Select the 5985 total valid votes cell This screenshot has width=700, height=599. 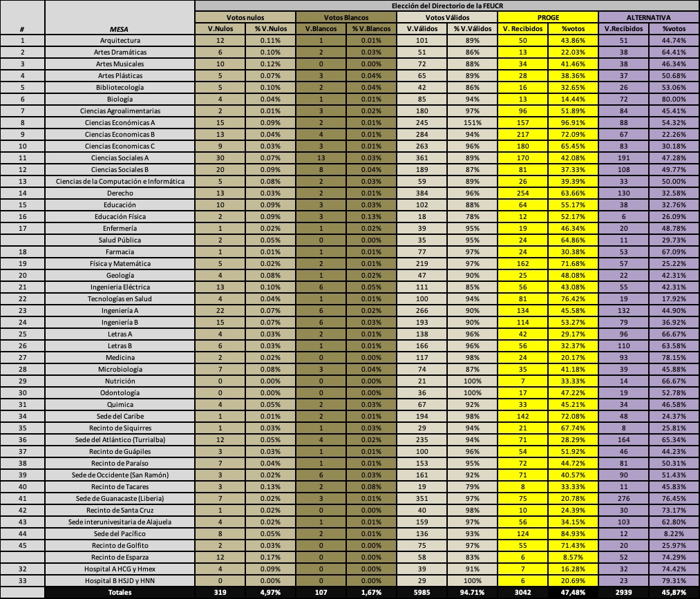click(x=422, y=593)
